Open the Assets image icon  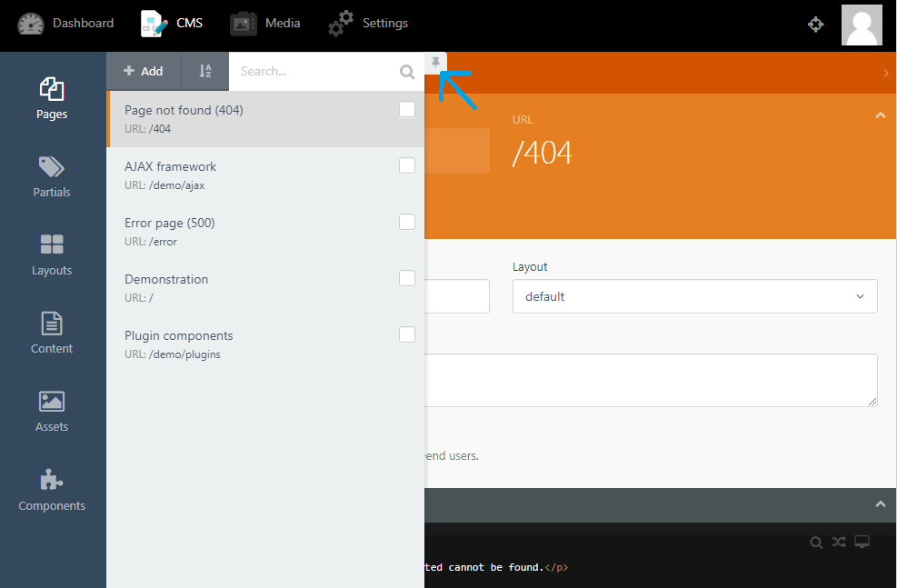coord(52,402)
